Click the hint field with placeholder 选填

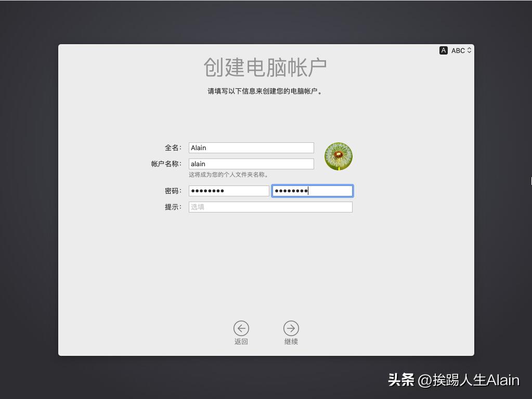click(x=270, y=207)
